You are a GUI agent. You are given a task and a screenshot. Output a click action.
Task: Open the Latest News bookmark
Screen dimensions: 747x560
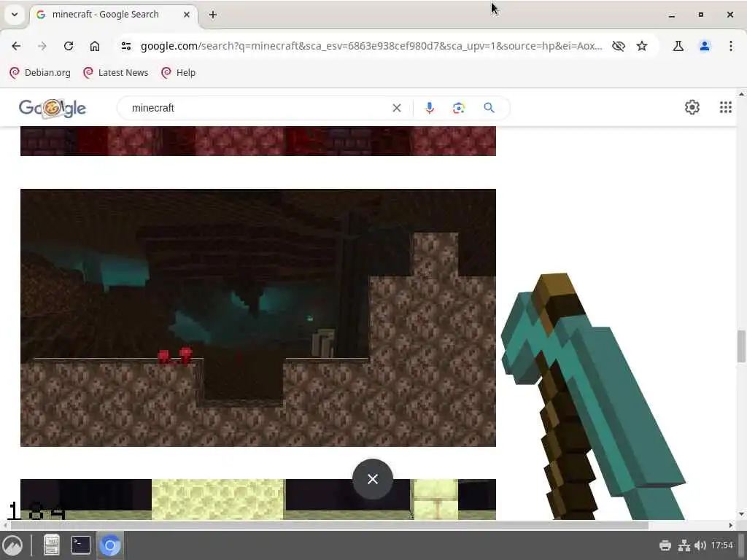coord(116,72)
